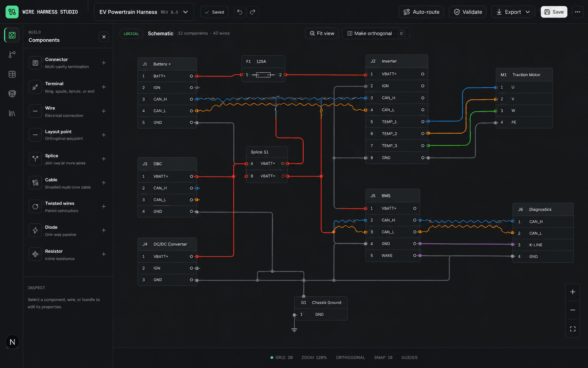Image resolution: width=588 pixels, height=368 pixels.
Task: Open the 3D cube sidebar icon
Action: tap(12, 94)
